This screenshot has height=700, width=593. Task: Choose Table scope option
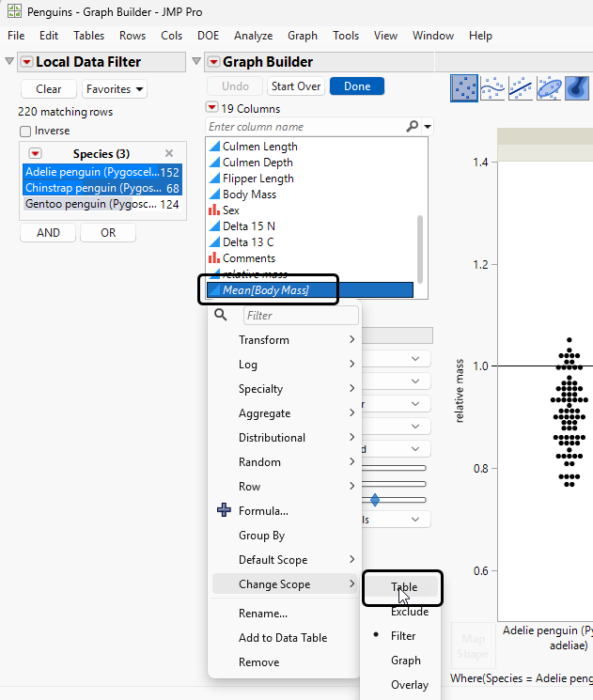[402, 587]
